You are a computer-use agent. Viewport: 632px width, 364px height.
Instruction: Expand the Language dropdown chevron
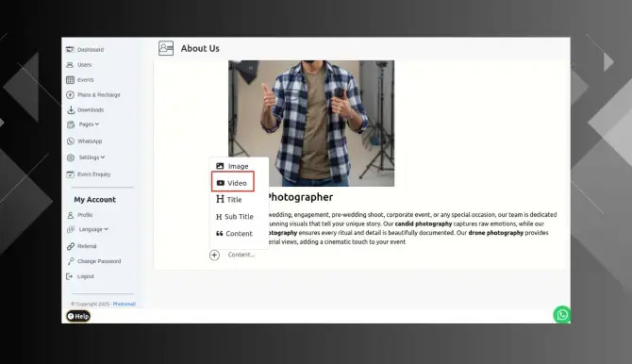click(106, 229)
